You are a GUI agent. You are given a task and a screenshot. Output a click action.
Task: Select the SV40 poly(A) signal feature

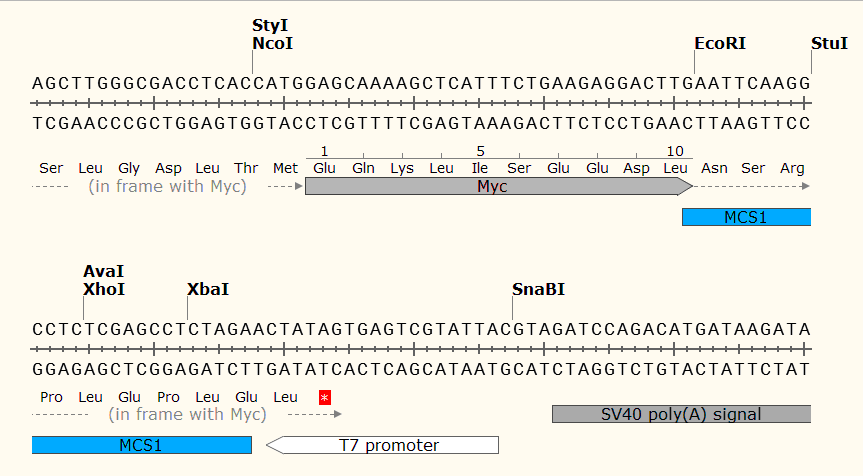(681, 414)
